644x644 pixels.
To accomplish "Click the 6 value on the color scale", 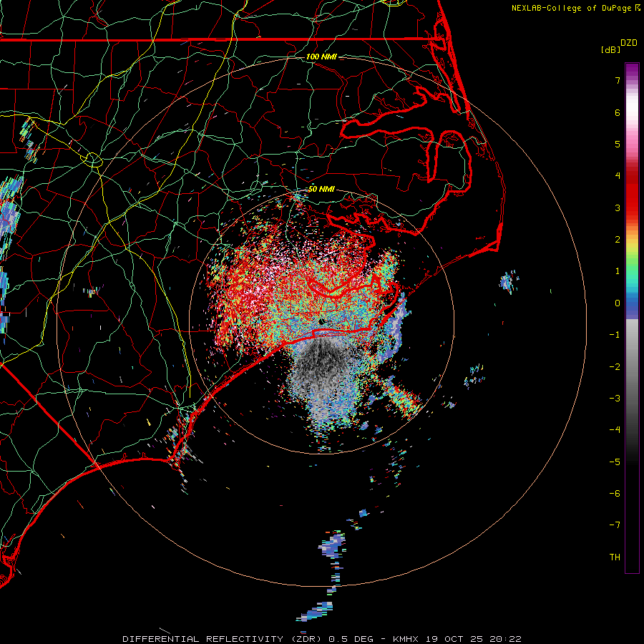I will 618,112.
